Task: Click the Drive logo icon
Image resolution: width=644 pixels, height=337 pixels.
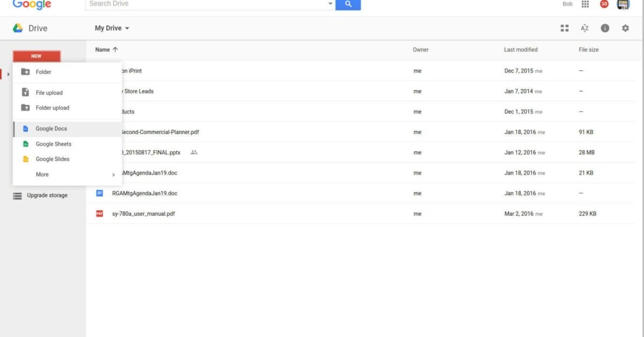Action: pyautogui.click(x=18, y=28)
